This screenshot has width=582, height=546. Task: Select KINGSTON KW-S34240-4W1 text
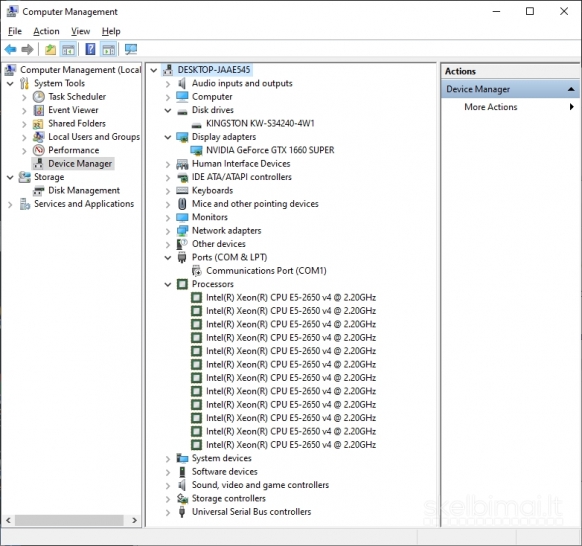pyautogui.click(x=260, y=123)
